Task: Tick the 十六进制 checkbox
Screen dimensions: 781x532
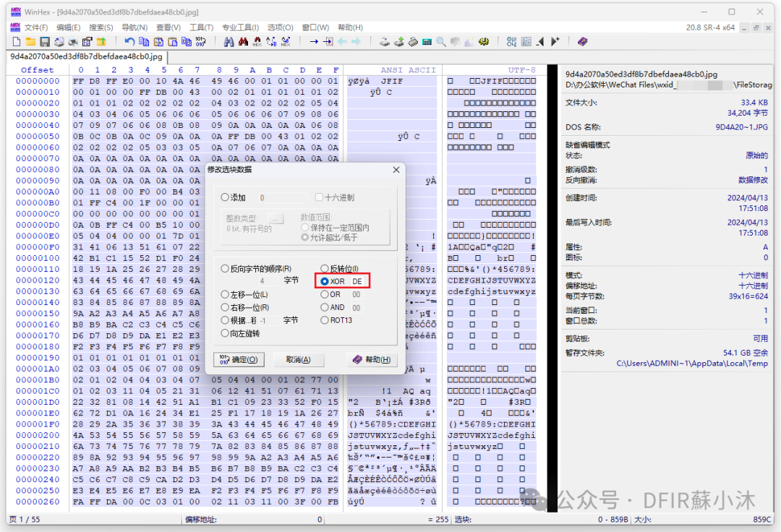Action: click(x=320, y=197)
